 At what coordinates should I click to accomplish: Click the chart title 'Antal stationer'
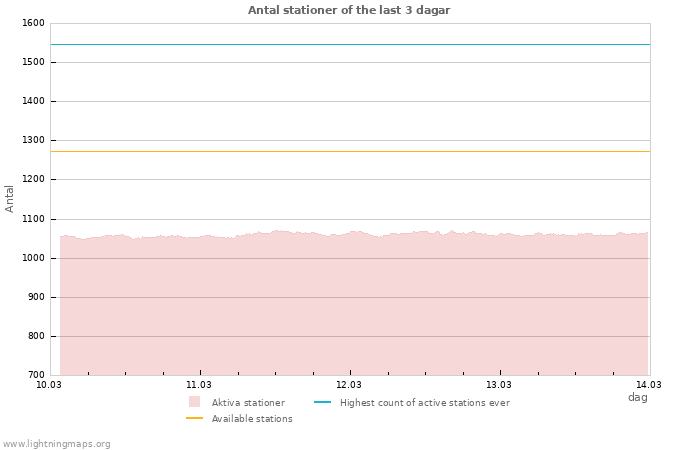coord(349,10)
